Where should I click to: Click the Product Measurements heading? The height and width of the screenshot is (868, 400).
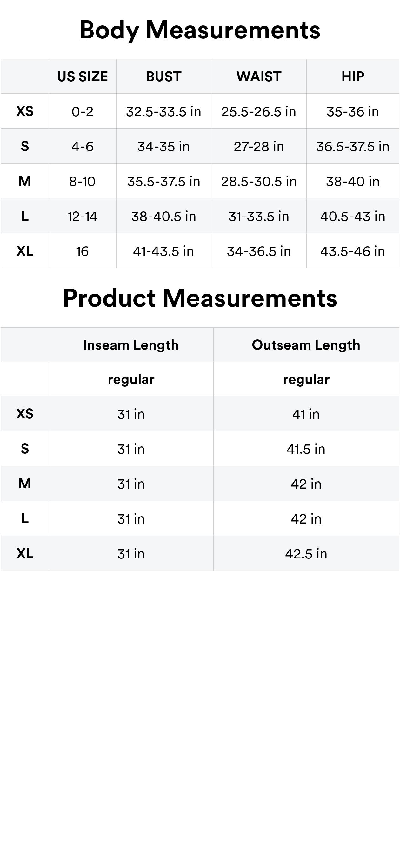coord(200,298)
